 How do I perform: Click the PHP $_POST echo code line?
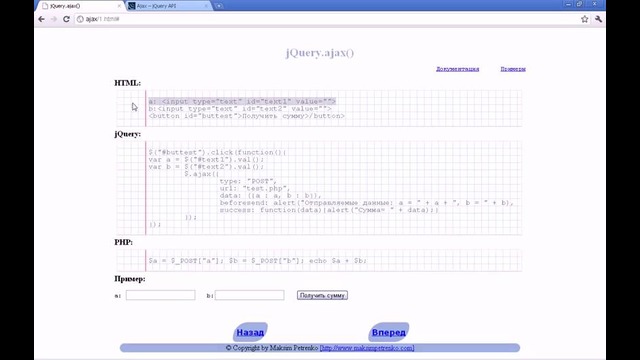click(258, 260)
